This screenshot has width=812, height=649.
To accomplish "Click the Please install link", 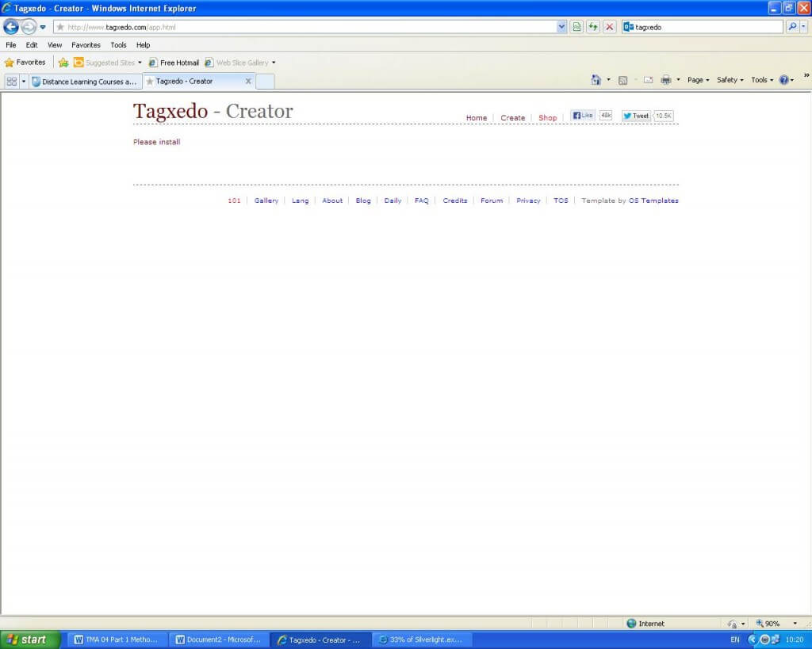I will point(156,142).
